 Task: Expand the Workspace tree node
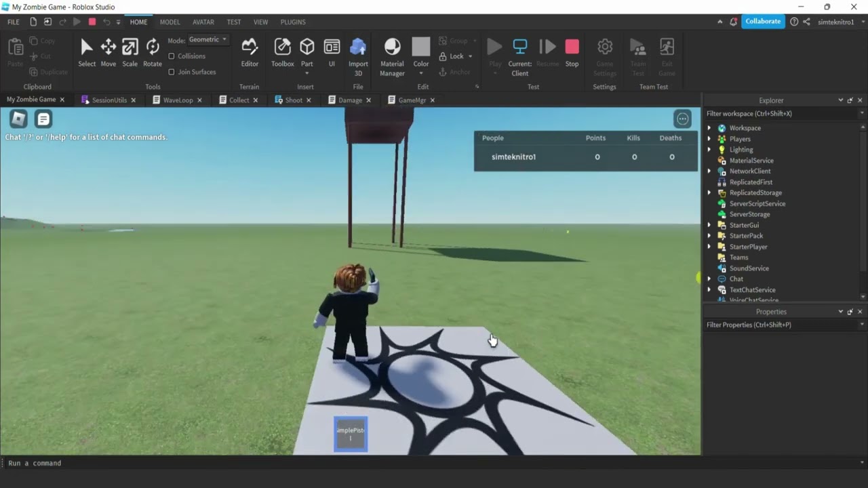(709, 128)
